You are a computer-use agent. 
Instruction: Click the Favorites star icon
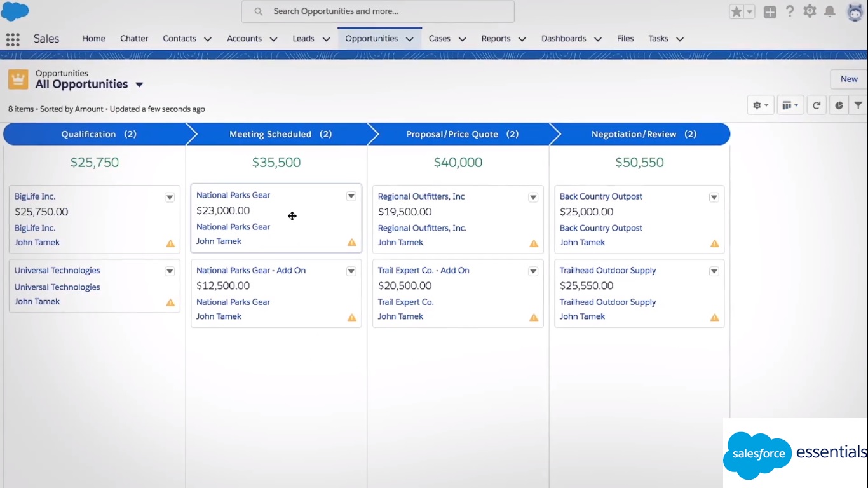pyautogui.click(x=736, y=11)
